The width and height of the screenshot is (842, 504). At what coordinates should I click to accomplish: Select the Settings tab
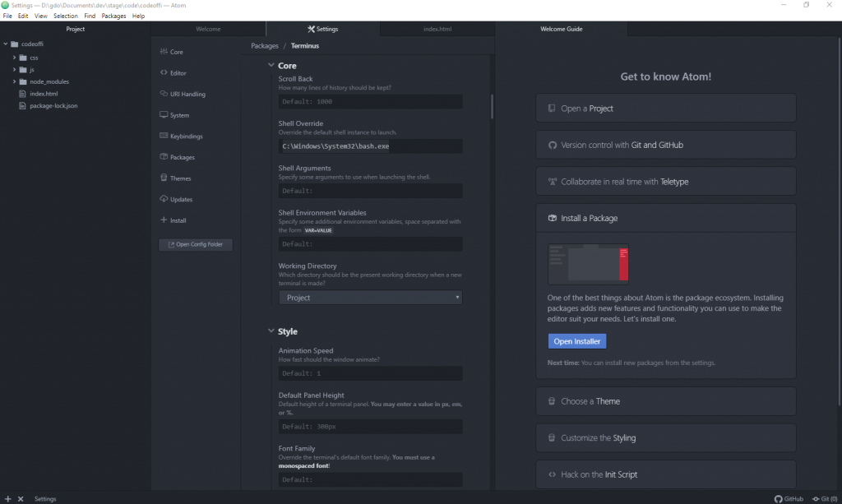322,29
